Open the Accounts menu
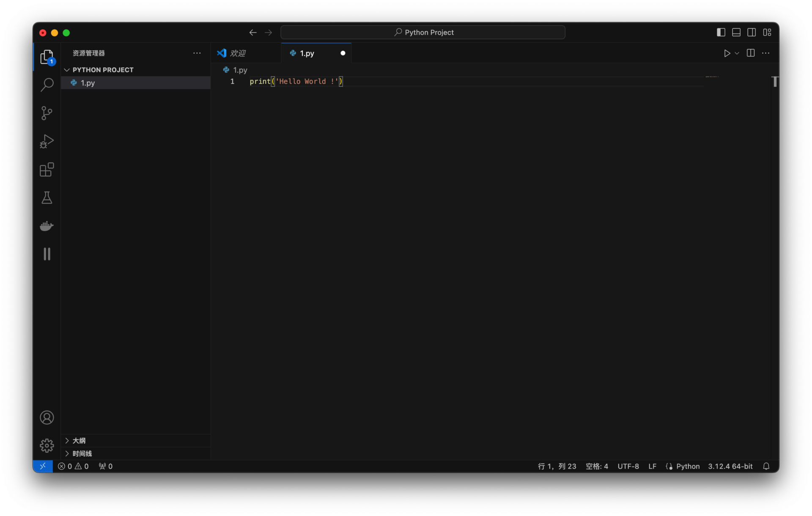The width and height of the screenshot is (812, 516). 47,417
